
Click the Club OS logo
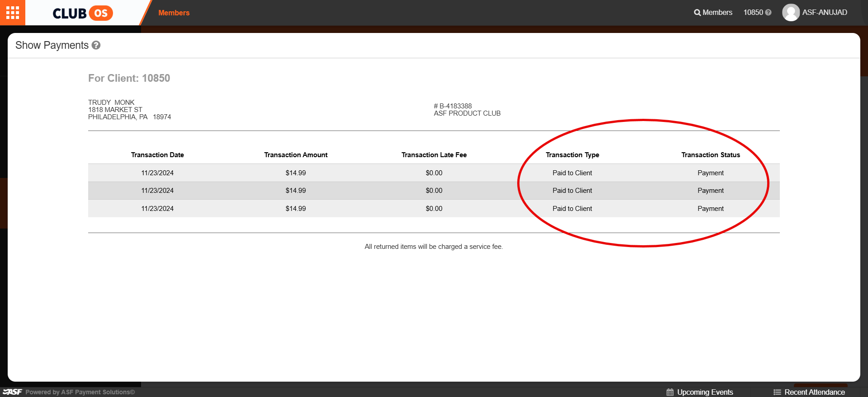(x=83, y=13)
